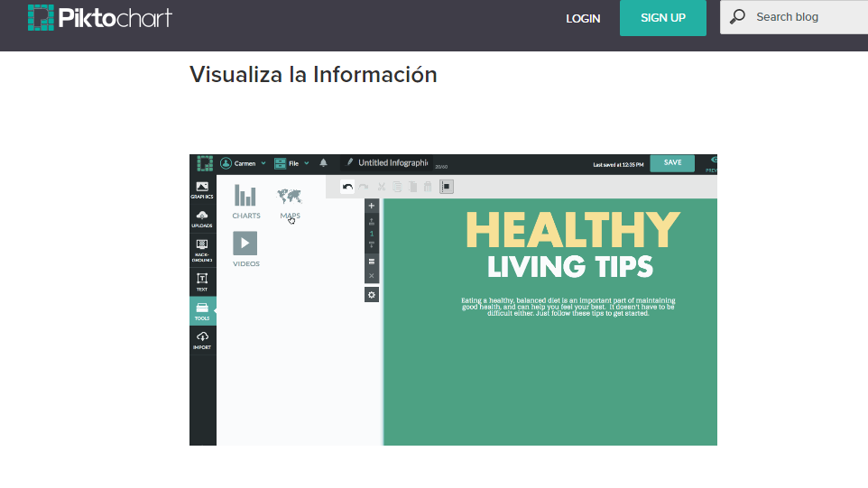Choose the Videos tool
Image resolution: width=868 pixels, height=488 pixels.
(x=245, y=249)
